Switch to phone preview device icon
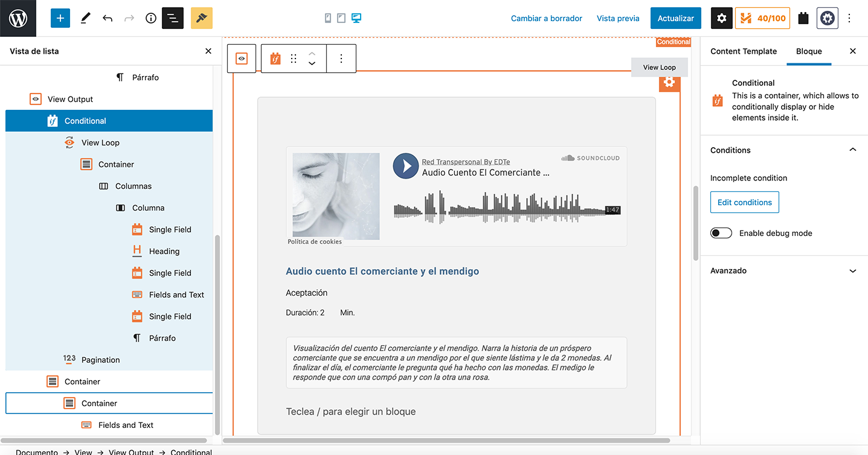 click(328, 18)
